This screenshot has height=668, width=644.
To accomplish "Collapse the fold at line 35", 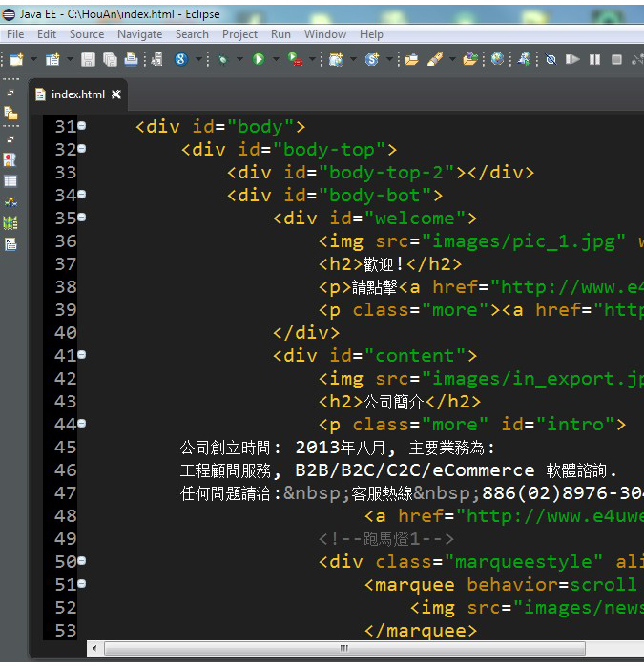I will pos(82,218).
